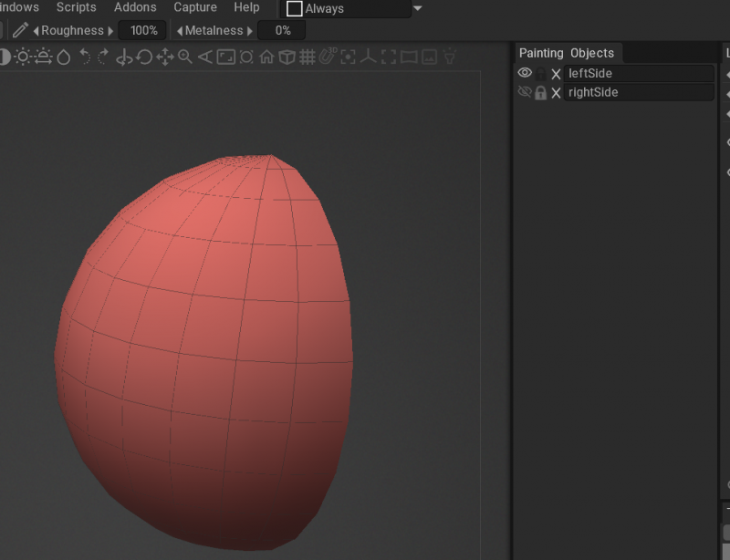The height and width of the screenshot is (560, 730).
Task: Unlock the rightSide object
Action: tap(540, 92)
